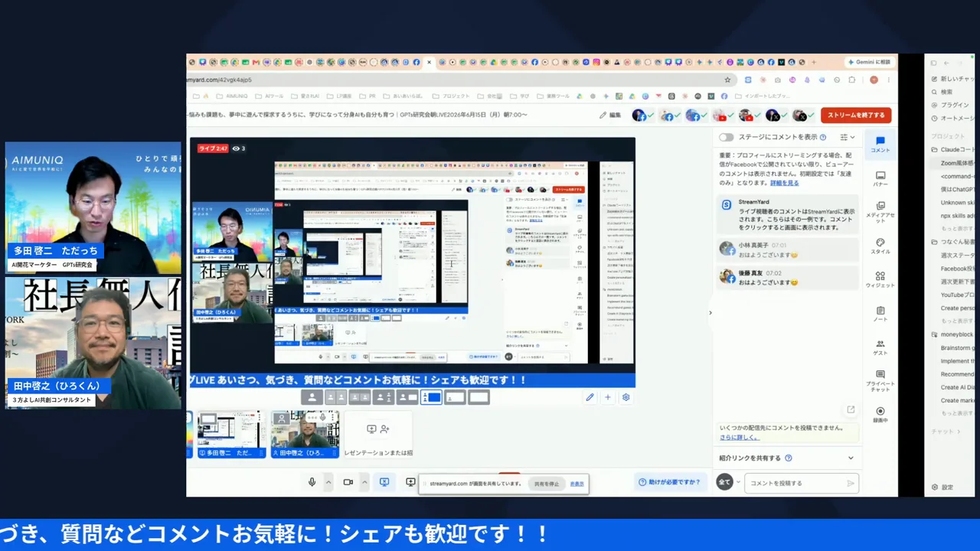Image resolution: width=980 pixels, height=551 pixels.
Task: Open the moneyblock project in sidebar
Action: (x=952, y=334)
